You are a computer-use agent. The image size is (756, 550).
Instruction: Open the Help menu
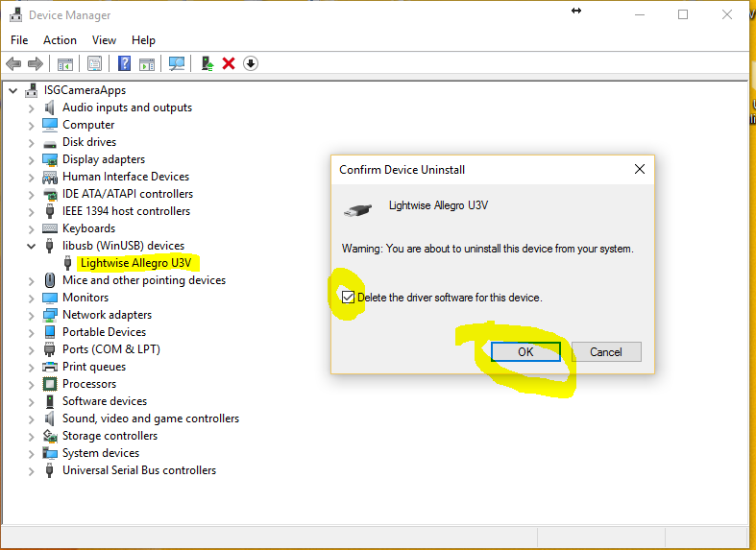(x=143, y=40)
